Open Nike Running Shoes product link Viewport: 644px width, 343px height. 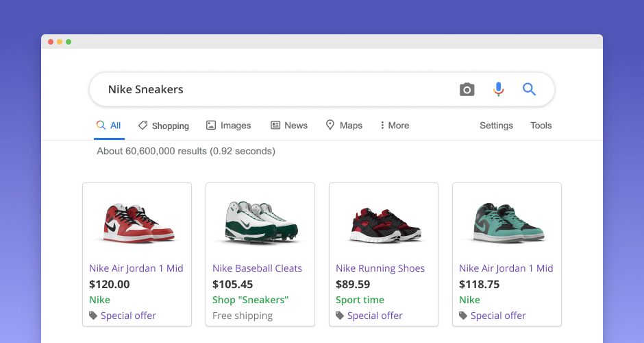point(380,268)
